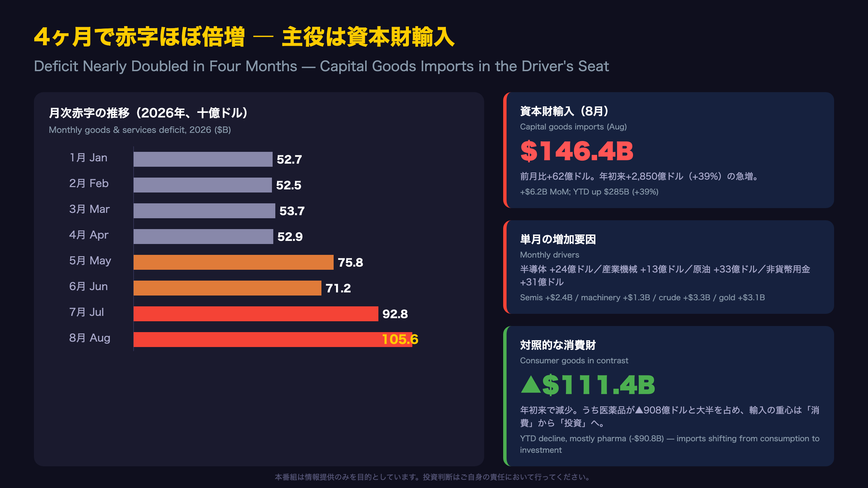Click the green figure '▲$111.4B'
The height and width of the screenshot is (488, 868).
pyautogui.click(x=588, y=385)
